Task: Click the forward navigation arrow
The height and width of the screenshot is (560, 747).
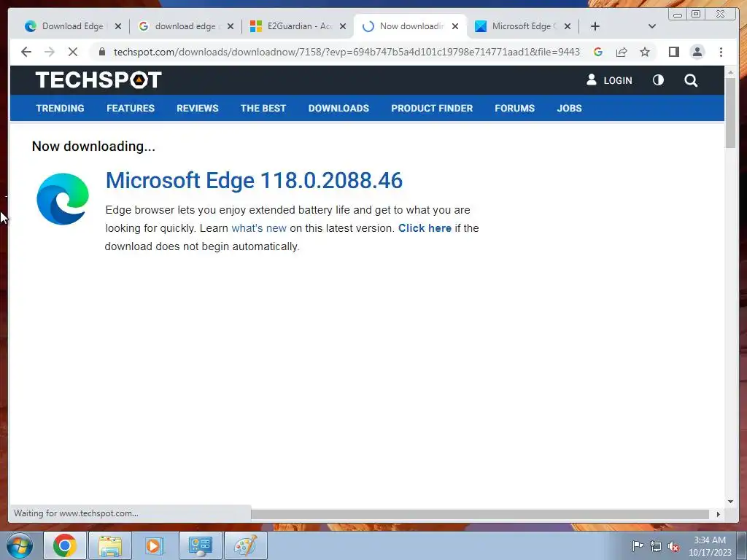Action: pyautogui.click(x=50, y=52)
